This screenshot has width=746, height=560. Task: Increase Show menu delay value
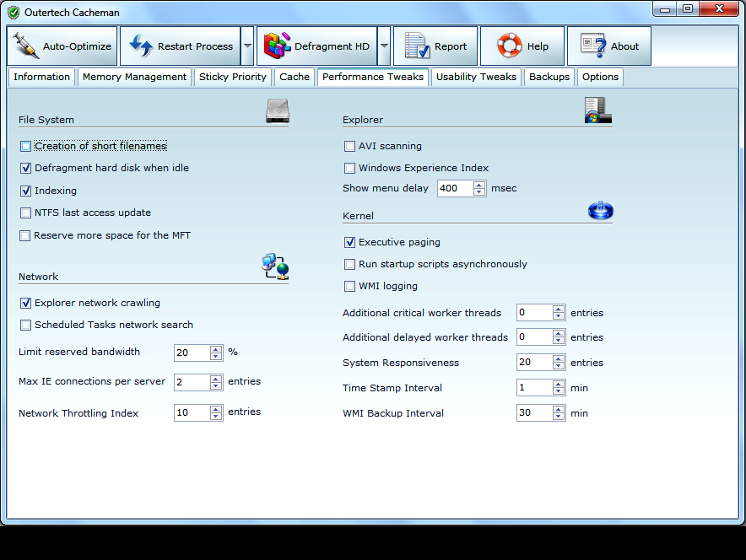[479, 185]
